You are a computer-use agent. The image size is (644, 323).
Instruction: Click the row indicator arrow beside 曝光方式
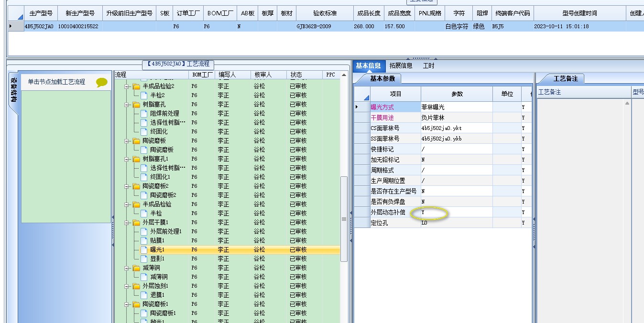tap(357, 107)
